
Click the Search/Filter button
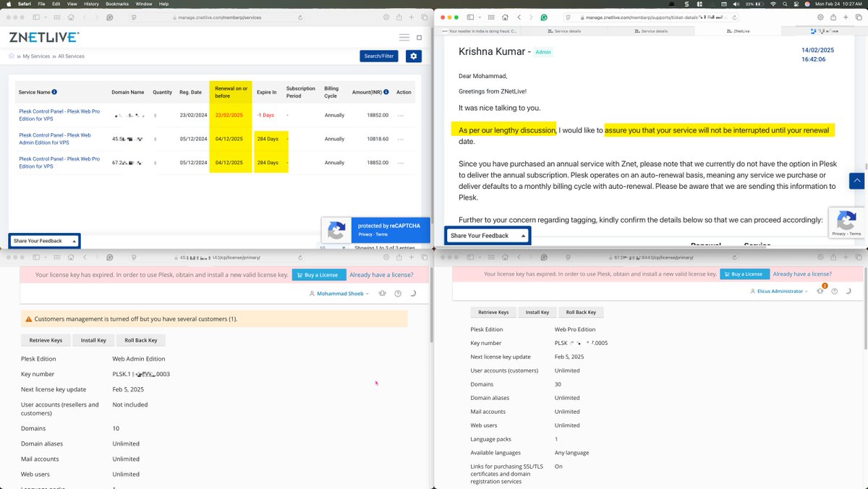tap(379, 56)
